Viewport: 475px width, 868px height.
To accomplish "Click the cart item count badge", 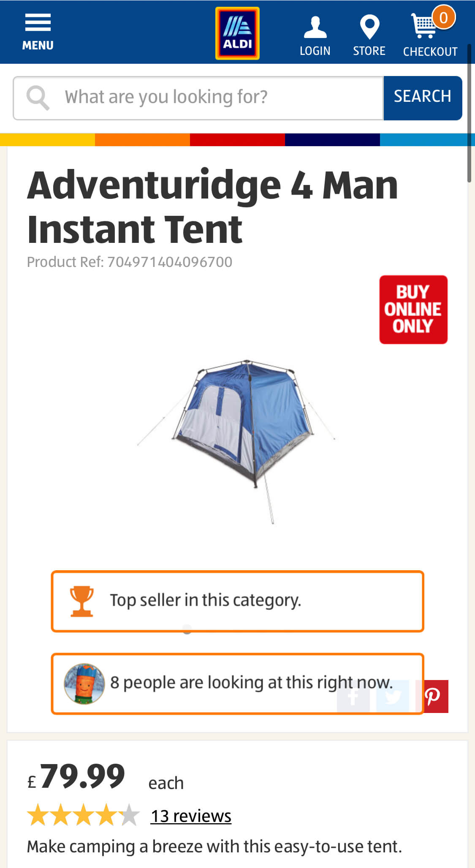I will (x=443, y=17).
